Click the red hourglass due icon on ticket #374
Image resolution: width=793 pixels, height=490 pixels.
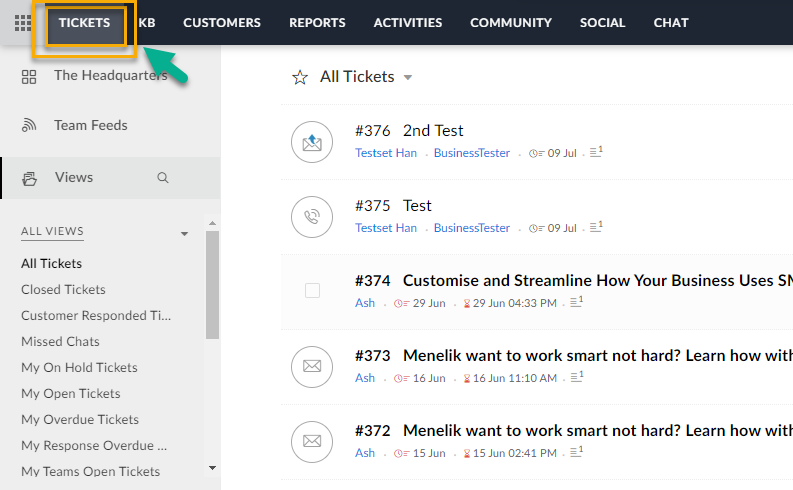(x=467, y=303)
